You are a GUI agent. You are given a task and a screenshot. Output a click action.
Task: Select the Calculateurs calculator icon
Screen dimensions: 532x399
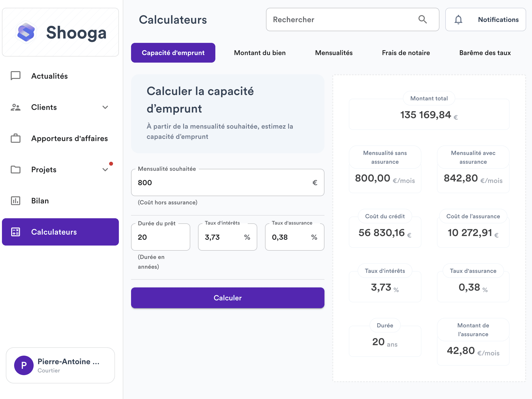(x=15, y=232)
